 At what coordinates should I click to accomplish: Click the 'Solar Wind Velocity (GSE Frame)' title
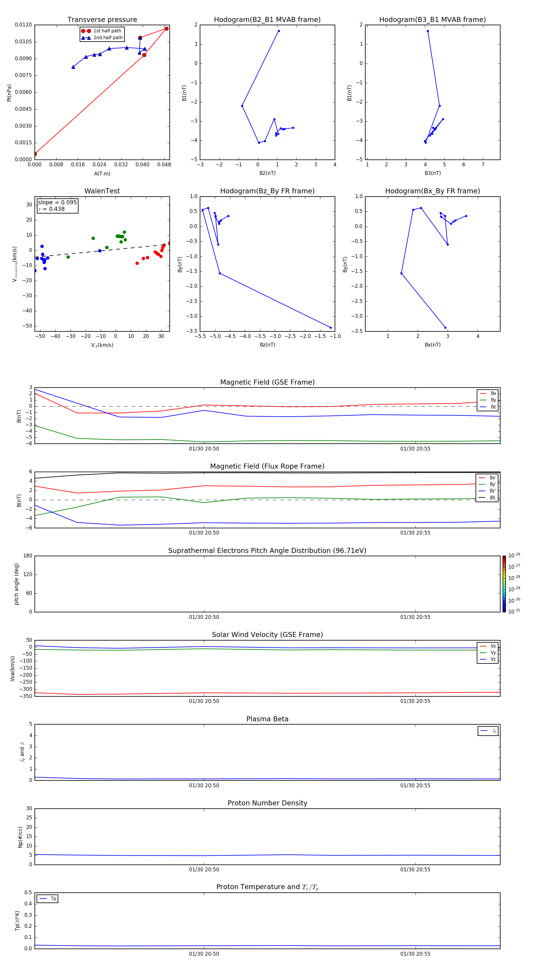tap(267, 635)
